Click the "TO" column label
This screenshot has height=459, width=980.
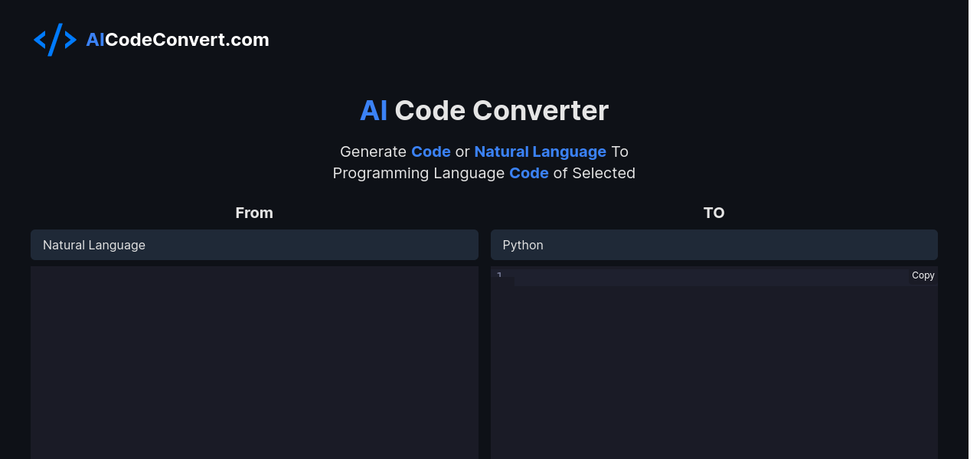tap(714, 213)
